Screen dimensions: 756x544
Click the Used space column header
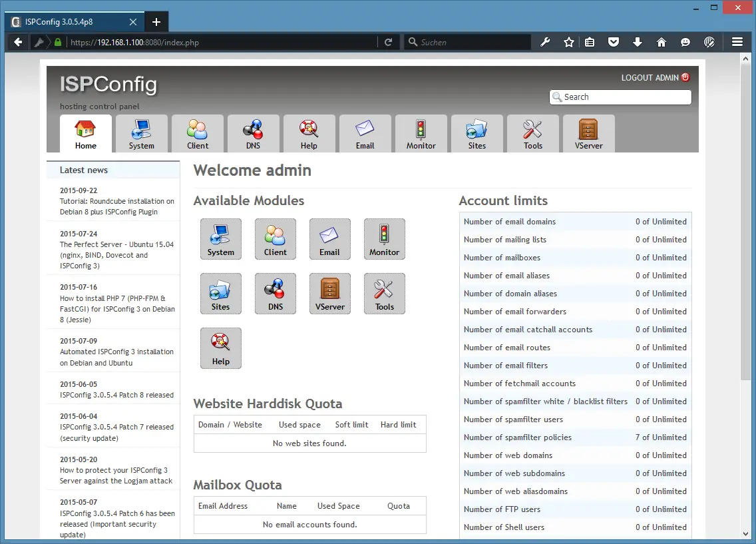[x=299, y=425]
